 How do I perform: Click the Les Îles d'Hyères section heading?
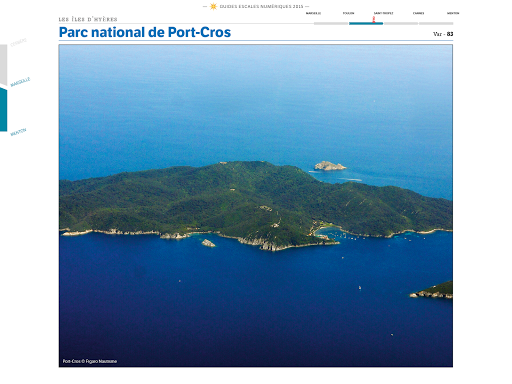point(88,19)
